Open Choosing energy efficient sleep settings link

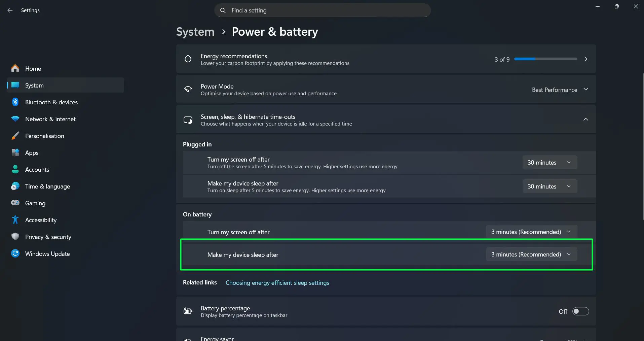(x=277, y=283)
